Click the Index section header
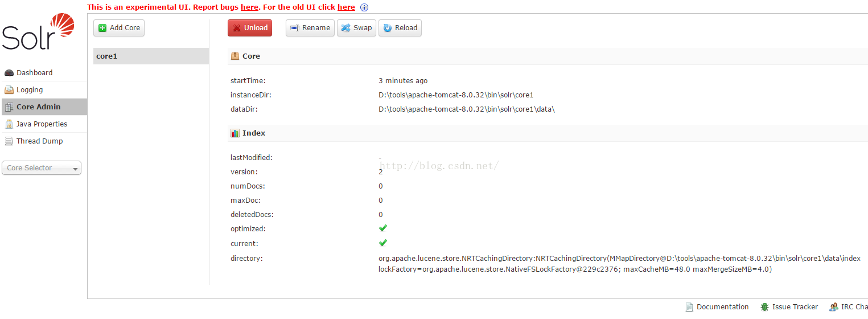The image size is (868, 319). tap(548, 133)
